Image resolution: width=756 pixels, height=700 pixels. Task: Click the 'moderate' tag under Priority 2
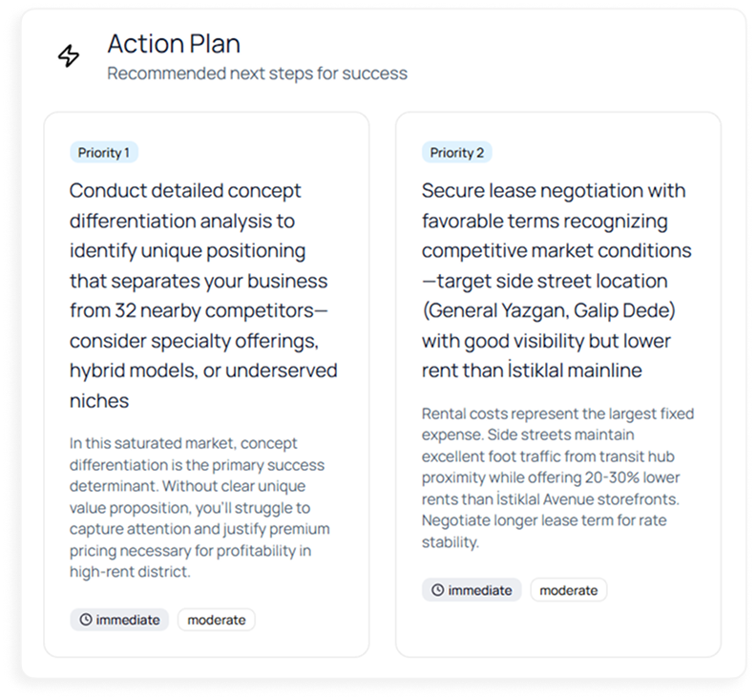click(568, 590)
